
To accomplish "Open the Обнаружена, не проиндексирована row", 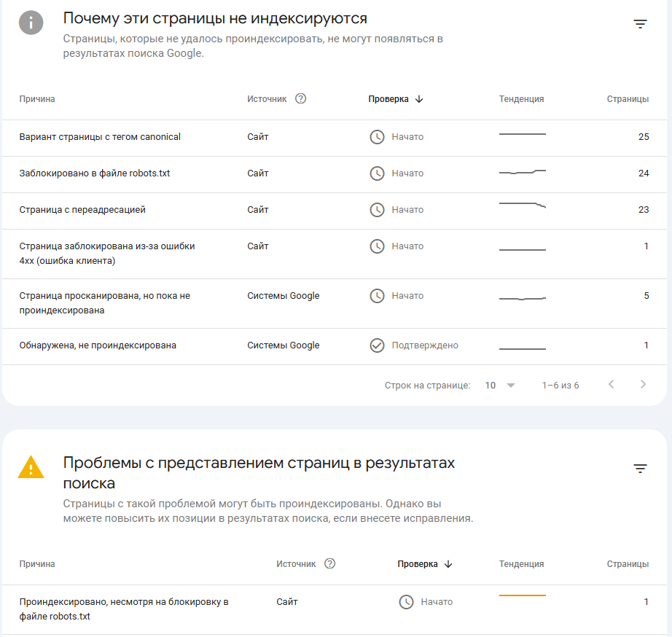I will [x=98, y=345].
